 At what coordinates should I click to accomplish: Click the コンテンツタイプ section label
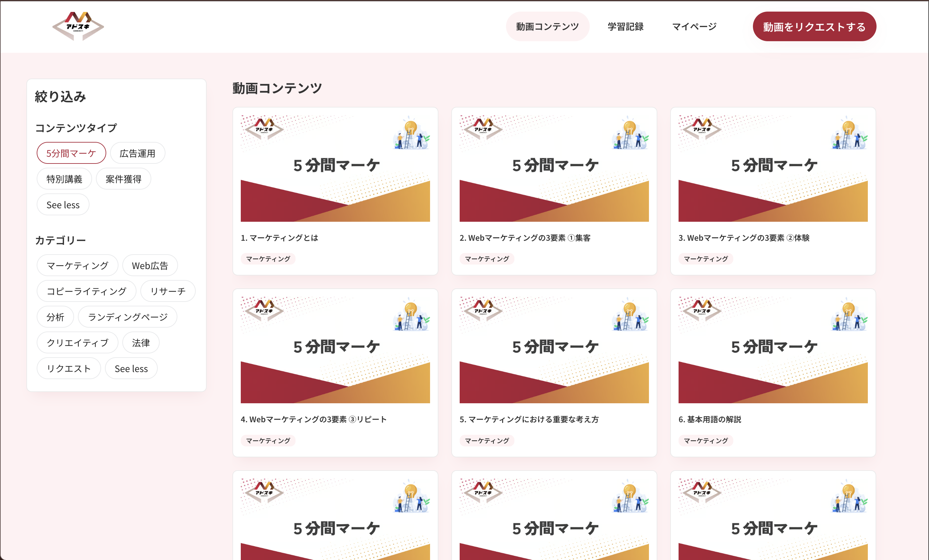tap(76, 128)
